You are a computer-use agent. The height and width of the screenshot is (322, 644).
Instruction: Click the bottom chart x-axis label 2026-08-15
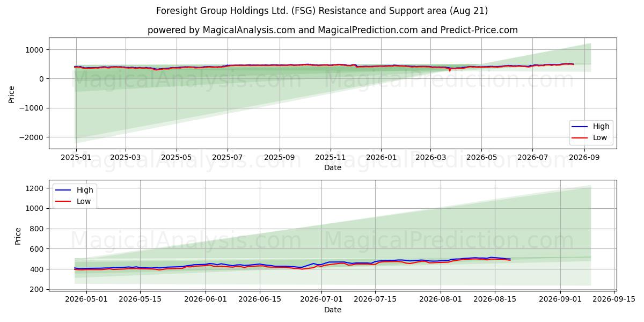(x=496, y=299)
